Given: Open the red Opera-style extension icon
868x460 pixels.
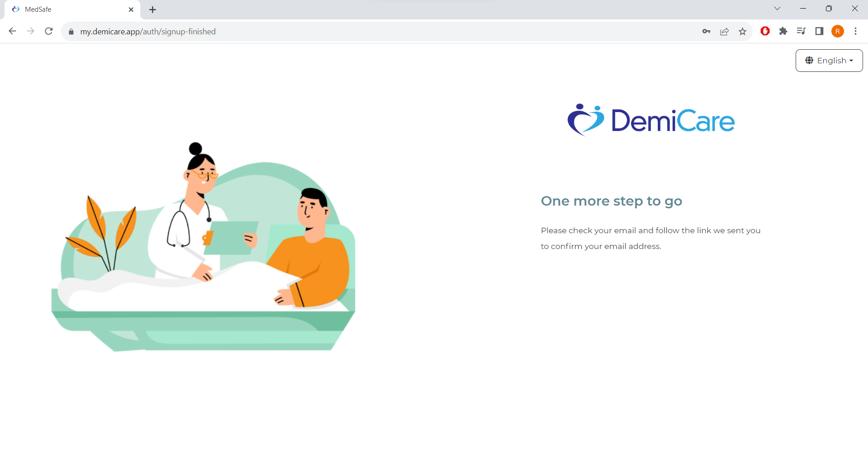Looking at the screenshot, I should (x=765, y=31).
